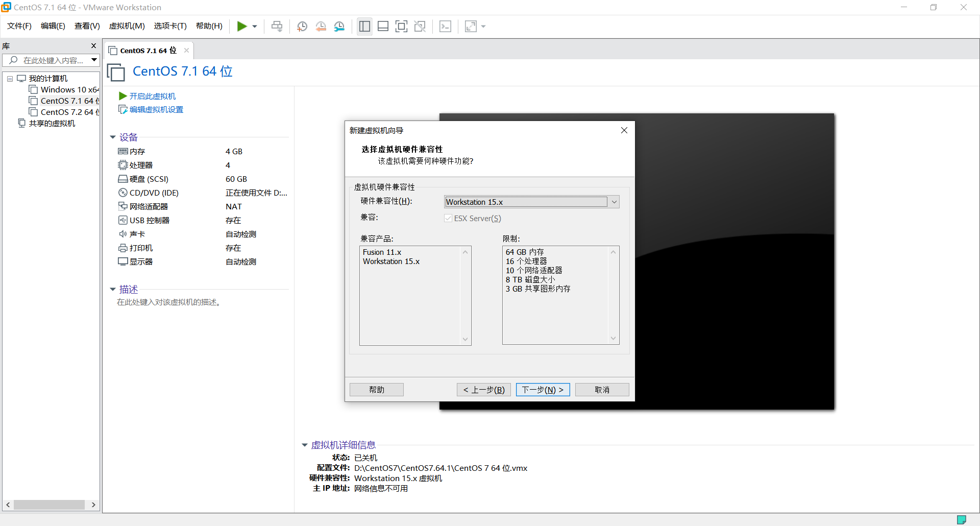Click the 打印机 printer device icon
Viewport: 980px width, 526px height.
coord(123,248)
